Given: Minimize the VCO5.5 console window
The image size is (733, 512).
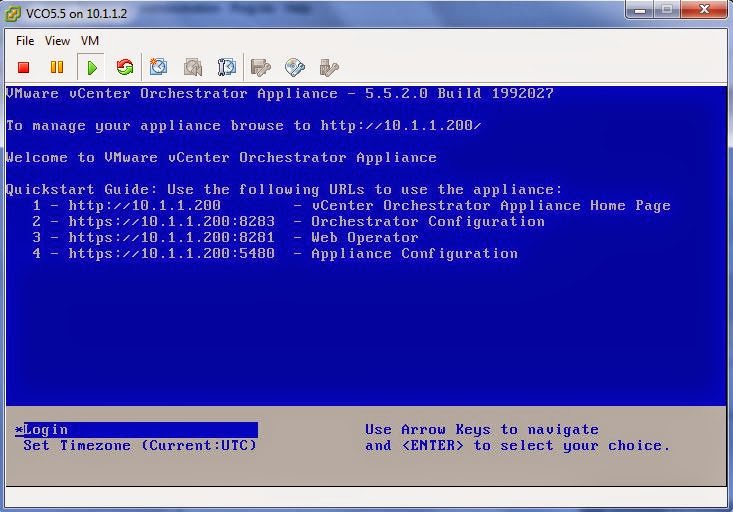Looking at the screenshot, I should (x=640, y=9).
